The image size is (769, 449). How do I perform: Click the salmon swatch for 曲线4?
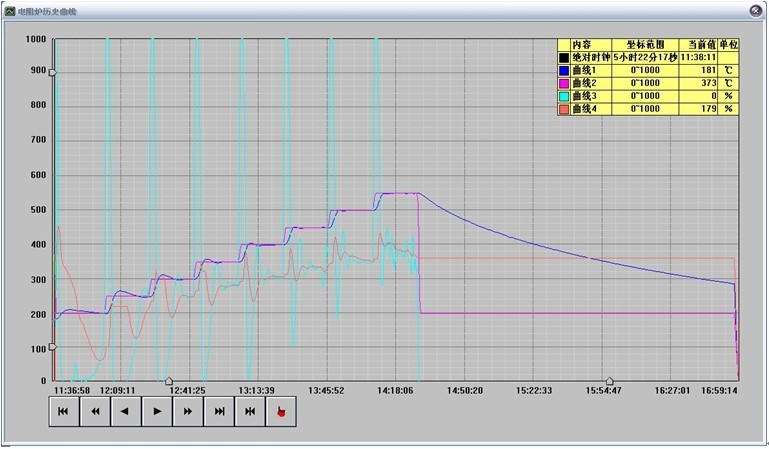pos(563,108)
